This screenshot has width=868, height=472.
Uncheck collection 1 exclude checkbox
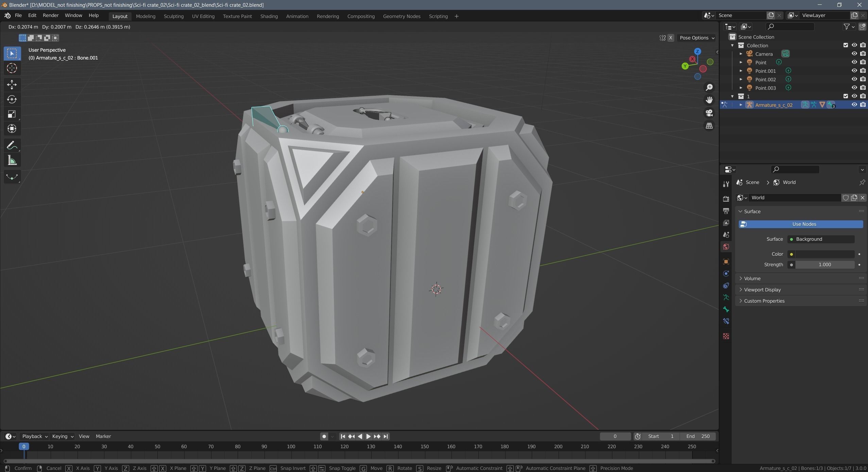846,96
